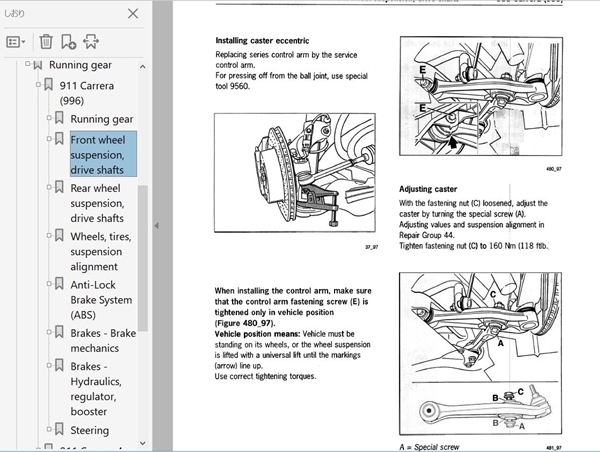This screenshot has height=452, width=600.
Task: Click bookmark icon beside 911 Carrera (996)
Action: point(48,85)
